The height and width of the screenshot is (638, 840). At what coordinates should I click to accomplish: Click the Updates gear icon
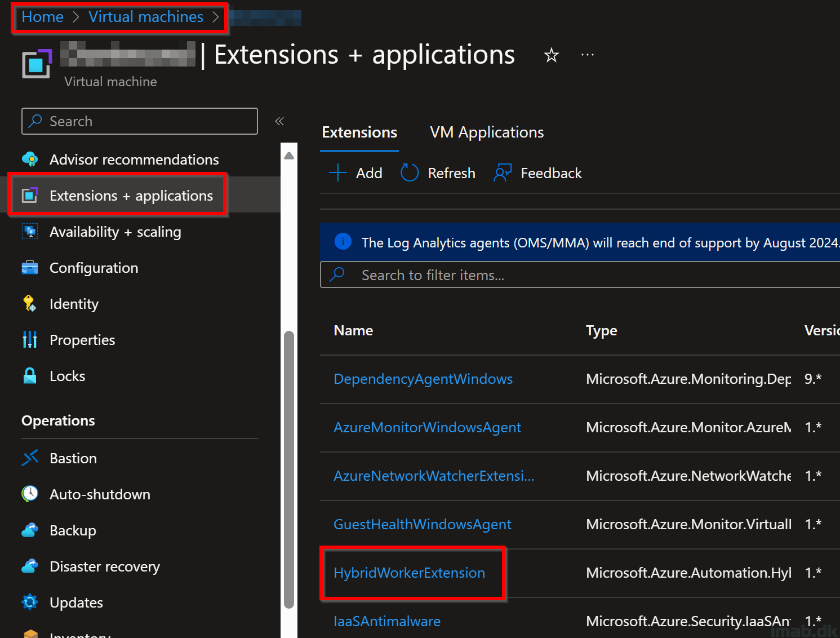[x=30, y=602]
